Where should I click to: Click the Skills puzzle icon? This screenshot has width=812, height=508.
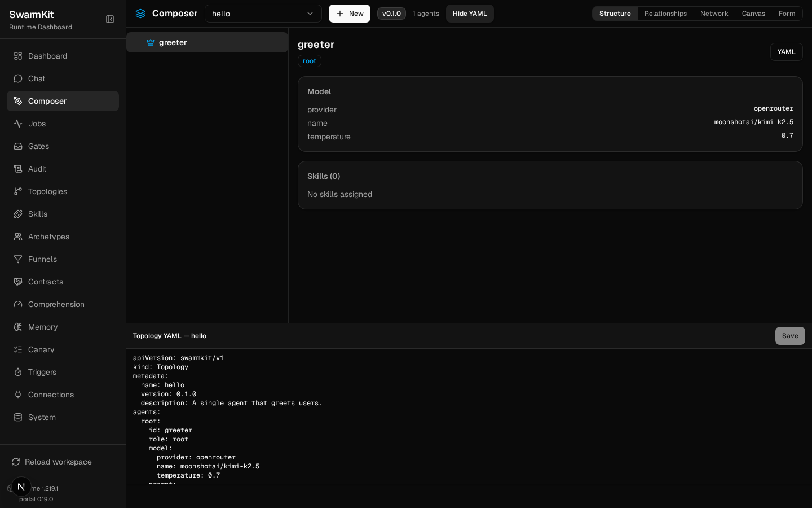[x=18, y=214]
